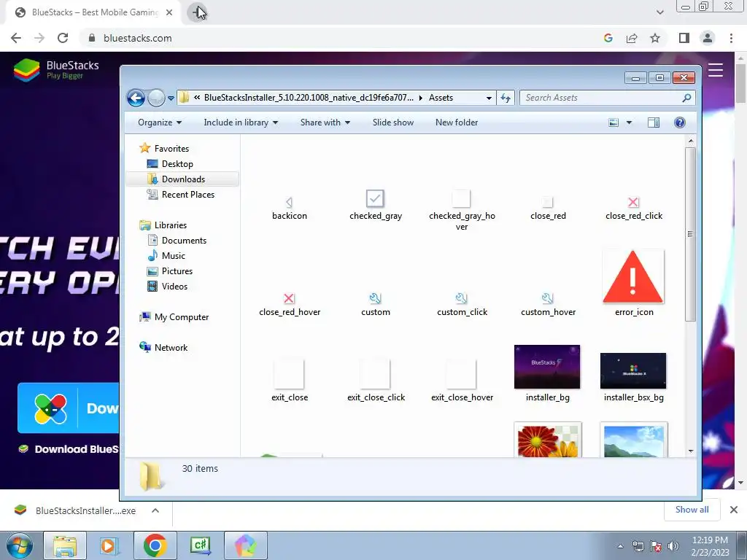Image resolution: width=747 pixels, height=560 pixels.
Task: Click the Search Assets field
Action: [x=607, y=98]
